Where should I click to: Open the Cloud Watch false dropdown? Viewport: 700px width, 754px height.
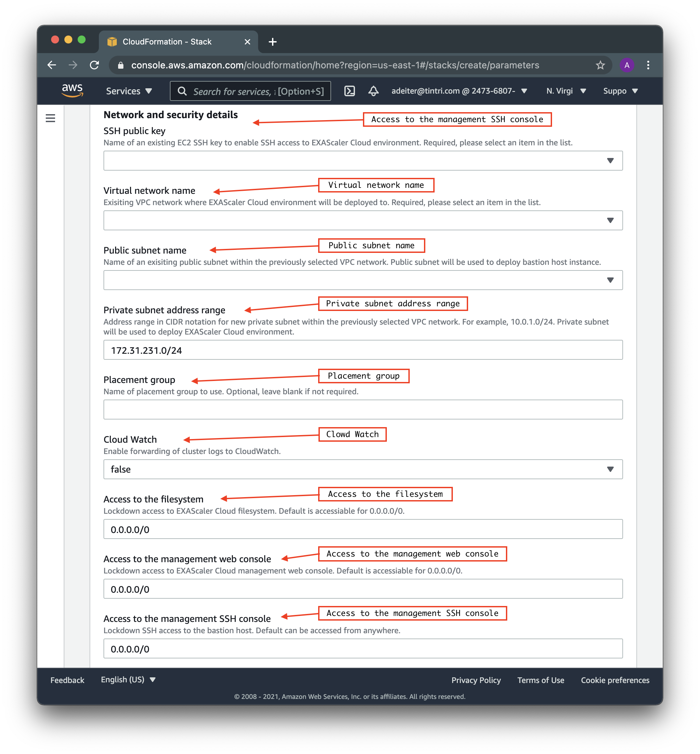[363, 469]
